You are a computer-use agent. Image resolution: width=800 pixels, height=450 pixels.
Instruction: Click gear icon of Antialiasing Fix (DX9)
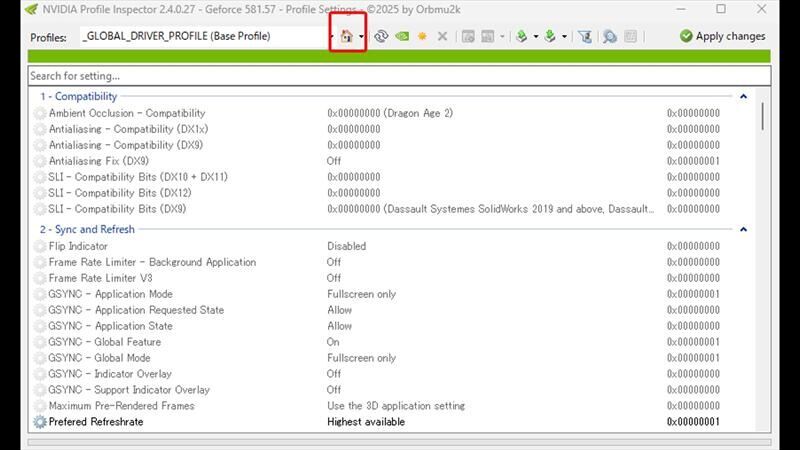point(40,161)
